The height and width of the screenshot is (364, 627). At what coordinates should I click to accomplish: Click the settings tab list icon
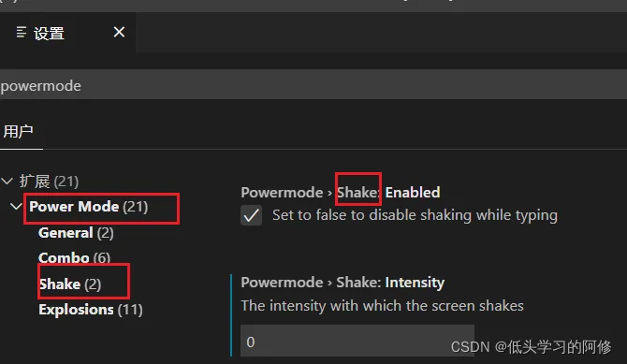pyautogui.click(x=22, y=32)
